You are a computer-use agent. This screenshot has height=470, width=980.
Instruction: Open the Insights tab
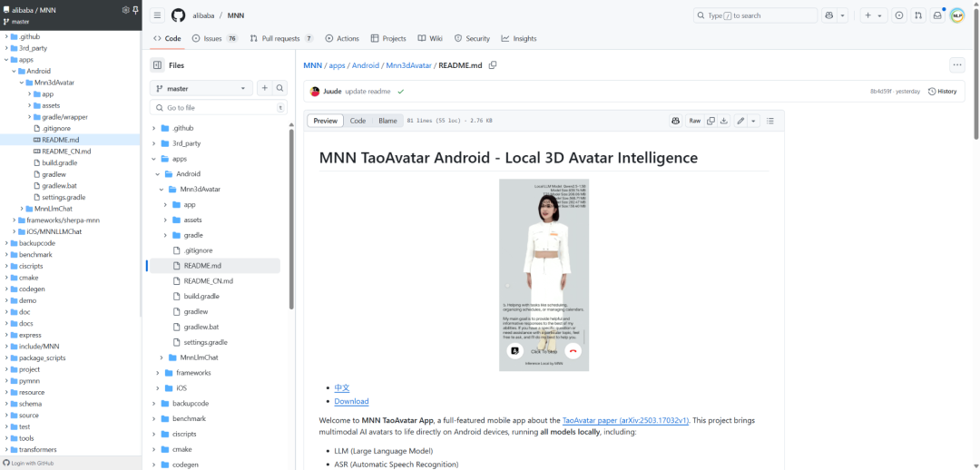coord(519,38)
